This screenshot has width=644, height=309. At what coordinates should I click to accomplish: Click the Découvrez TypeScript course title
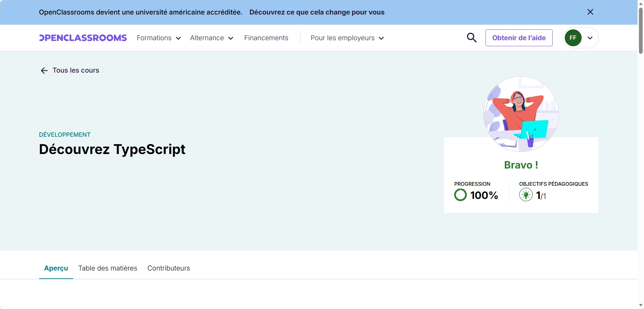112,149
